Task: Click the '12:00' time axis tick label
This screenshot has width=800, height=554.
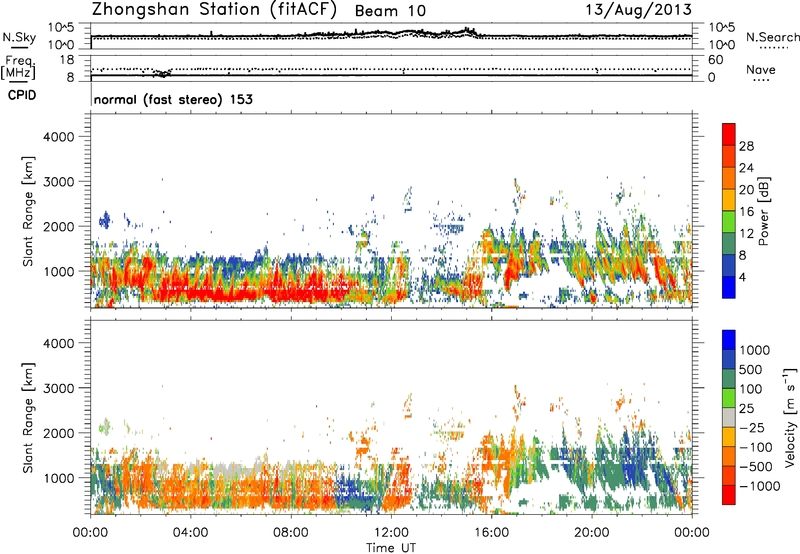Action: (392, 533)
